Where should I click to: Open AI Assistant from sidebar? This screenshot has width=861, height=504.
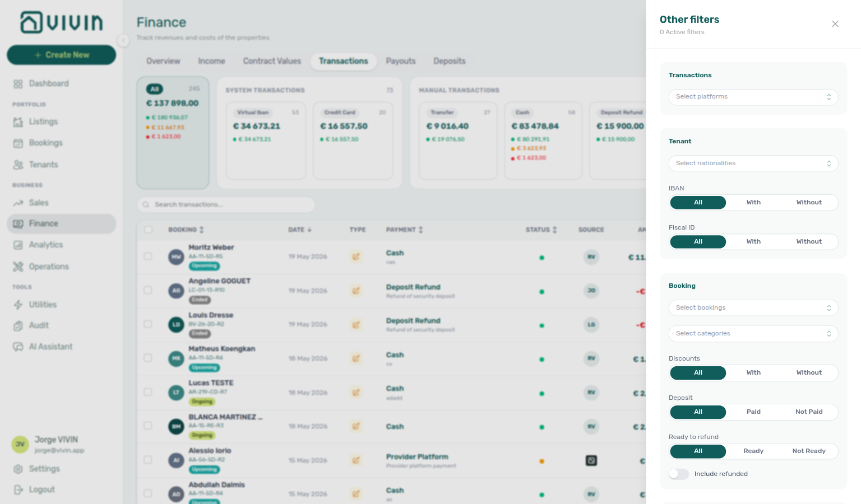click(62, 347)
